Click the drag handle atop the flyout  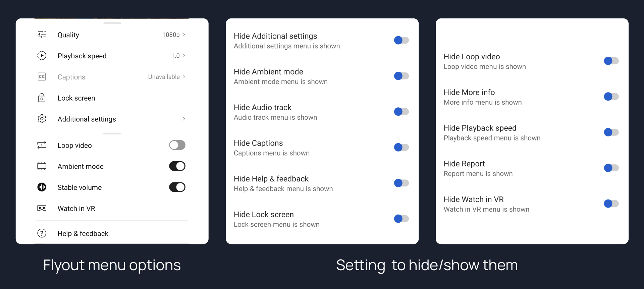(x=112, y=23)
